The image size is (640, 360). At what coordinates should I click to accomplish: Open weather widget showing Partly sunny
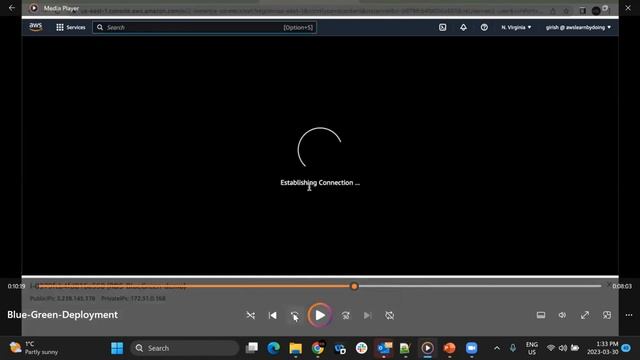[x=34, y=348]
